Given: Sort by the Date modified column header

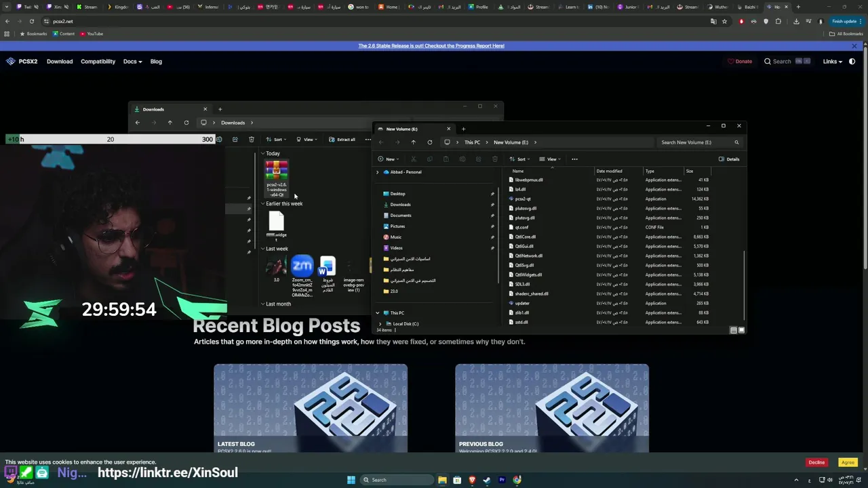Looking at the screenshot, I should tap(609, 171).
